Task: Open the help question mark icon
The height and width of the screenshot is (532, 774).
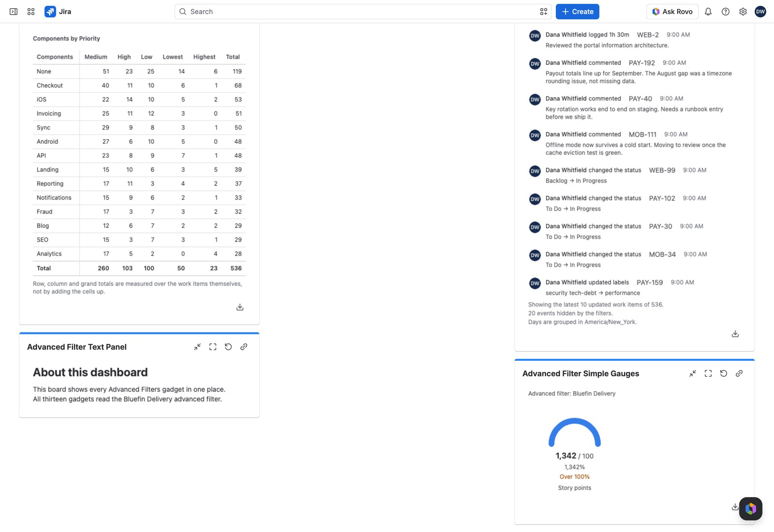Action: click(726, 12)
